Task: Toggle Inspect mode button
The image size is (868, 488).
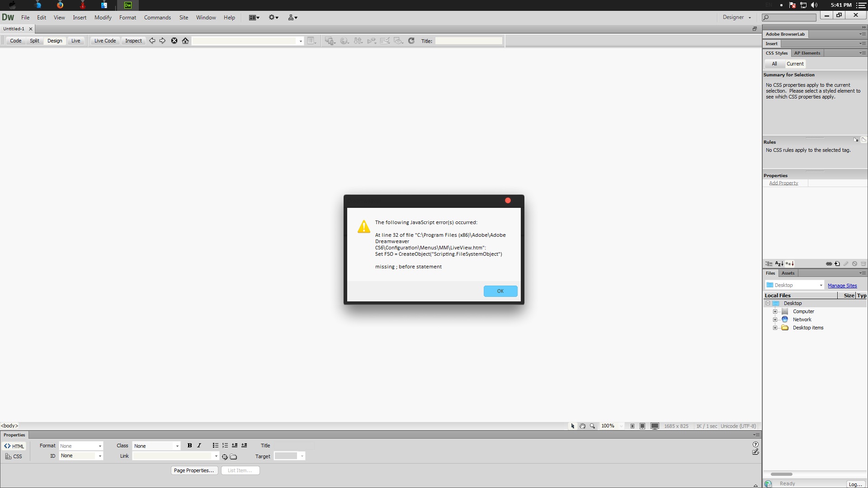Action: [133, 41]
